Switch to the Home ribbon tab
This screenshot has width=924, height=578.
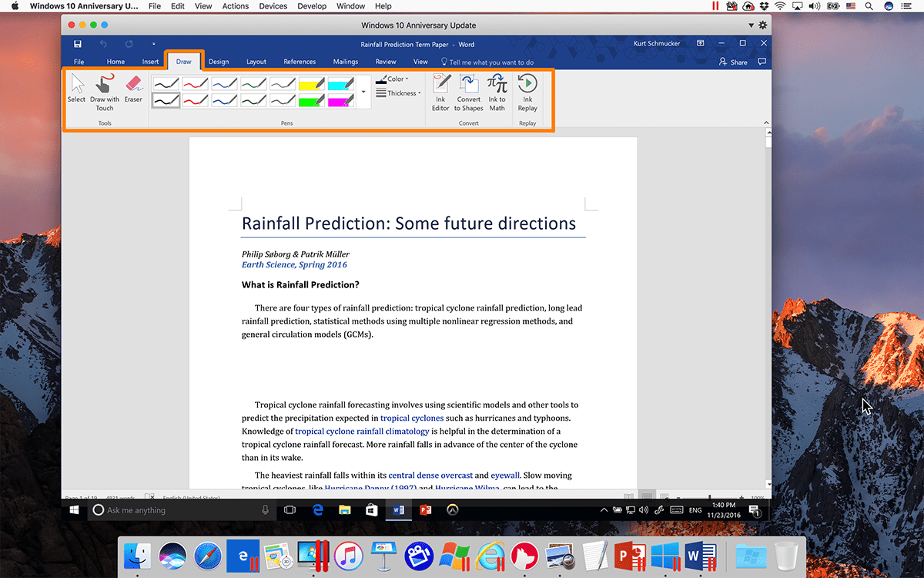coord(115,62)
